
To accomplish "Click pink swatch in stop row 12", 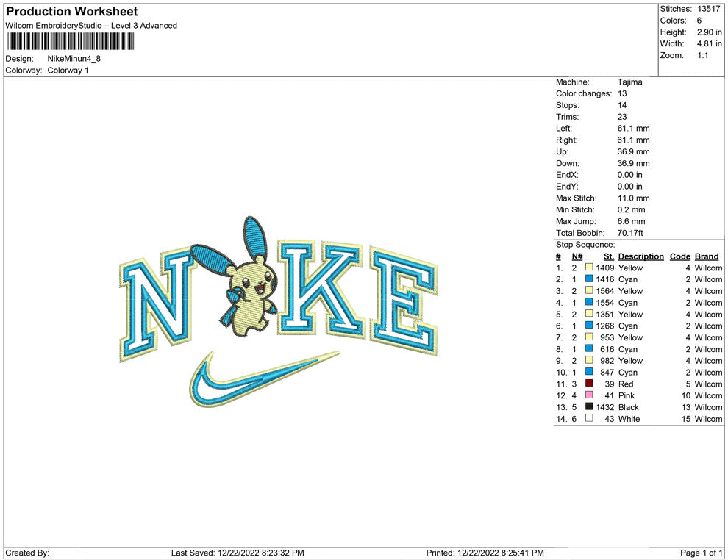I will [x=589, y=395].
